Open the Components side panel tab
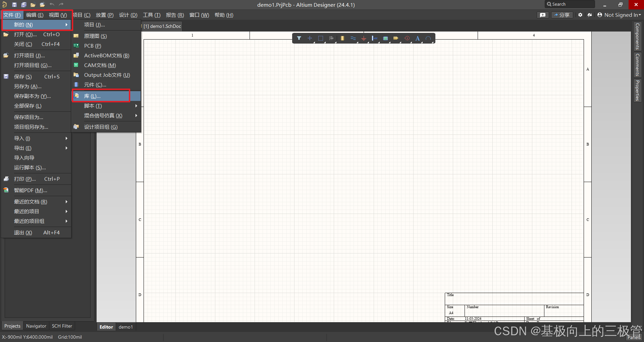Screen dimensions: 644x342 coord(637,36)
